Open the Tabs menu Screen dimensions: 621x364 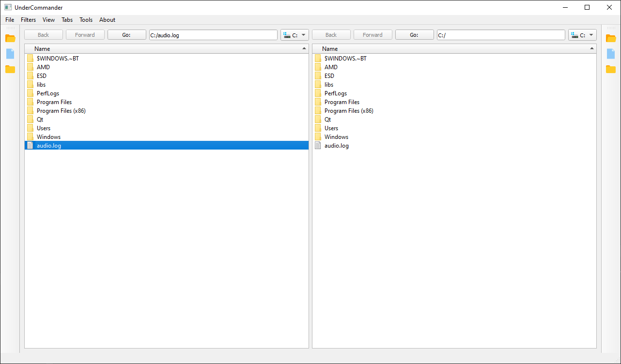[67, 20]
